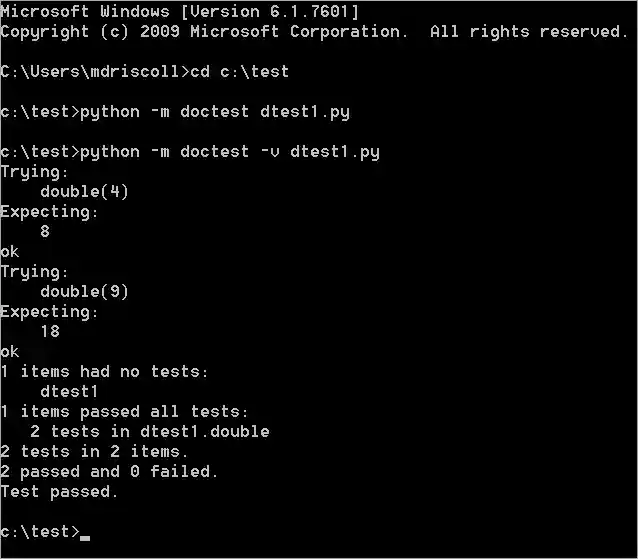Screen dimensions: 638x559
Task: Click the expected value 8
Action: (x=45, y=232)
